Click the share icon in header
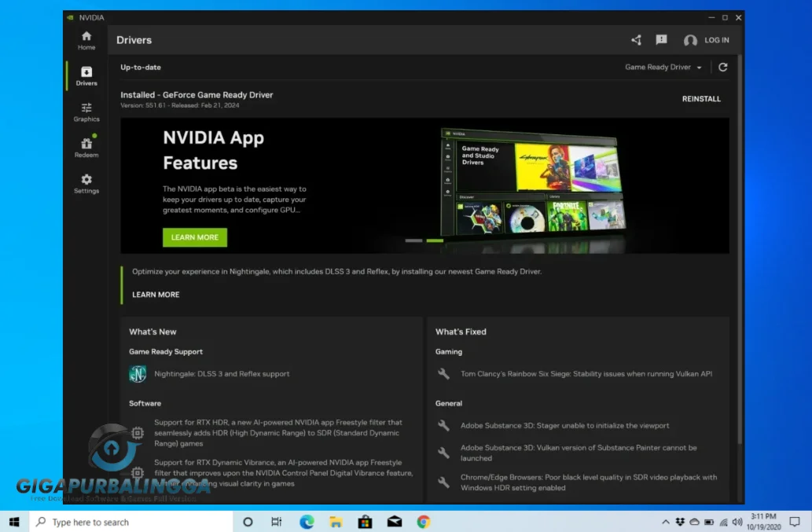The height and width of the screenshot is (532, 812). point(637,40)
